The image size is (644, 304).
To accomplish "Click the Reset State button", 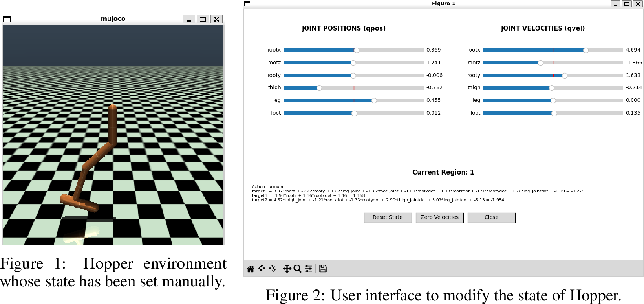I will click(x=388, y=217).
